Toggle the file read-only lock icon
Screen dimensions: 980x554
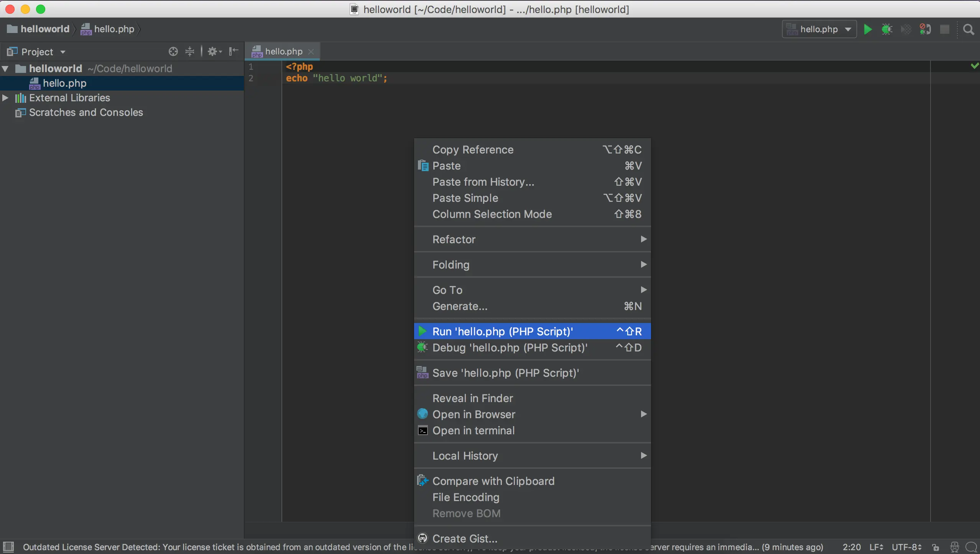[936, 547]
